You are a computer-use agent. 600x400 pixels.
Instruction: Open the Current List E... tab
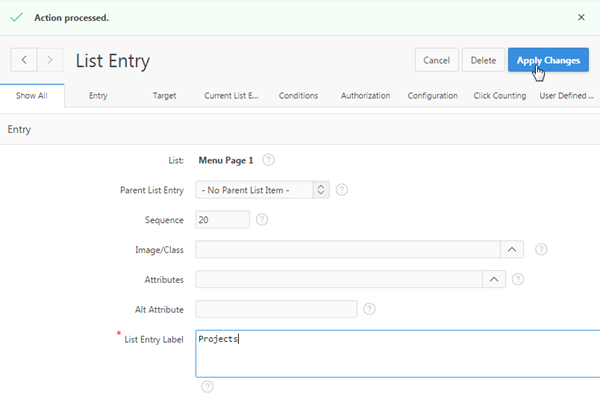[231, 95]
